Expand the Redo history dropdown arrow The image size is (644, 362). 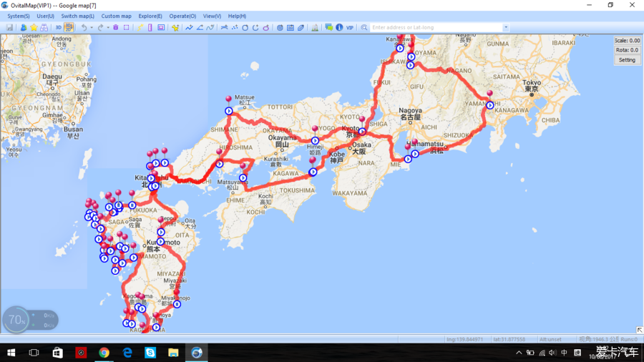point(108,27)
